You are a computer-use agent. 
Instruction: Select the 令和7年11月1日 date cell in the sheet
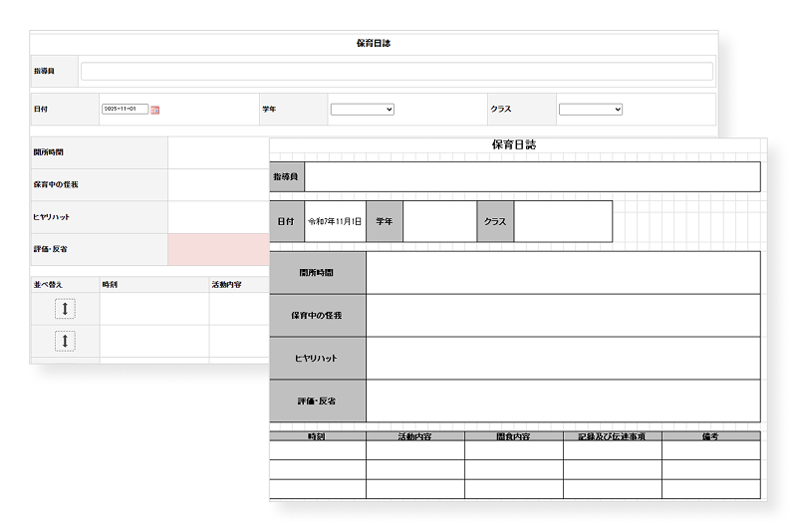click(335, 221)
